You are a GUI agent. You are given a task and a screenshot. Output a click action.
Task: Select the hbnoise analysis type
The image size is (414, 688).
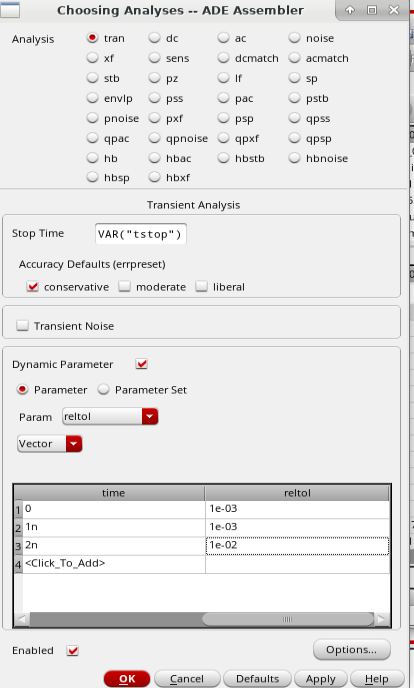294,158
